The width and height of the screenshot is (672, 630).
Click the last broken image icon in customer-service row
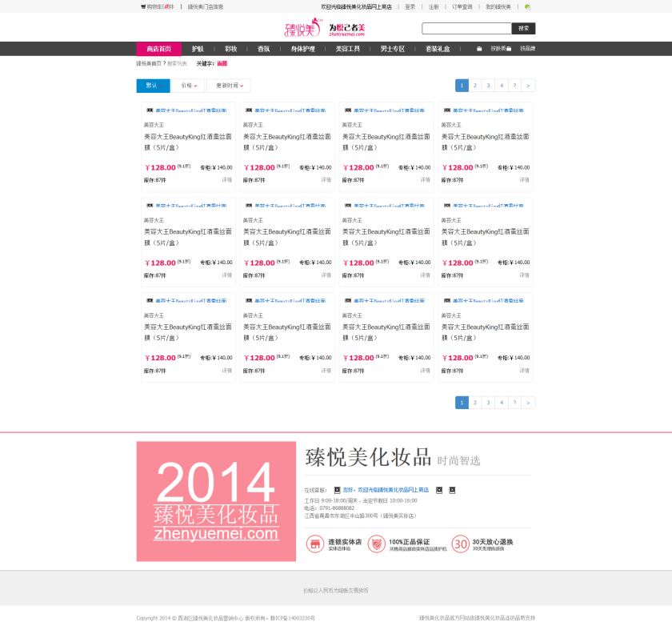click(452, 490)
